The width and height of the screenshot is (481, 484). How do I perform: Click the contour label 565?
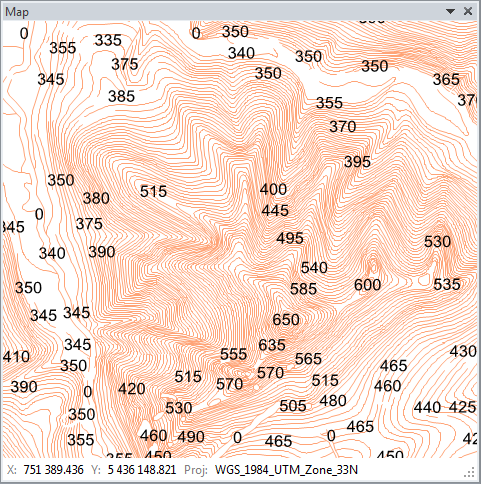click(308, 359)
